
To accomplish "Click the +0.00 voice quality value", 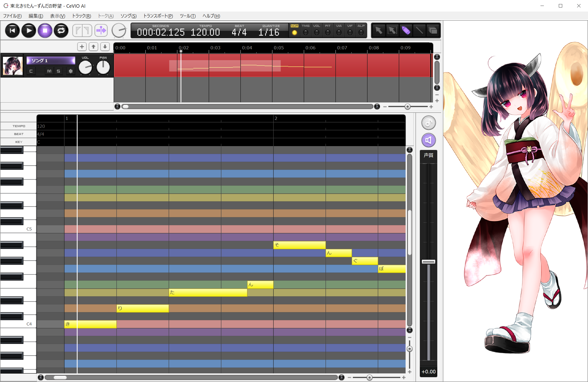I will 428,372.
